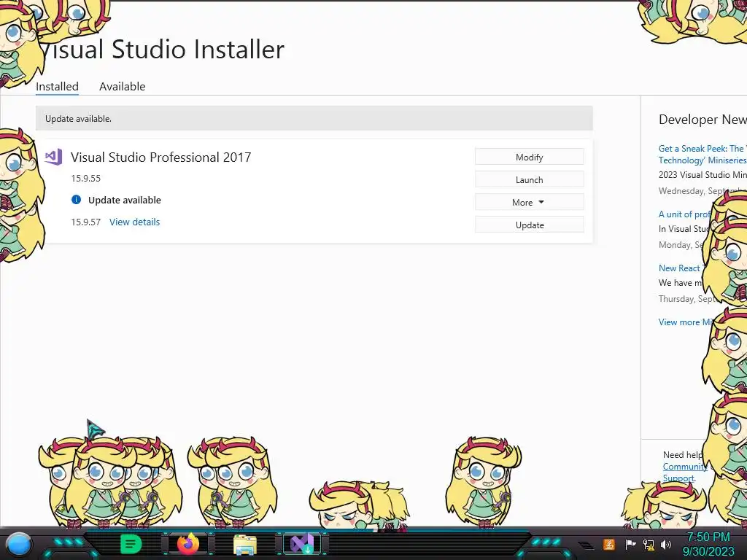The width and height of the screenshot is (747, 560).
Task: Click the new version text 15.9.57
Action: point(86,222)
